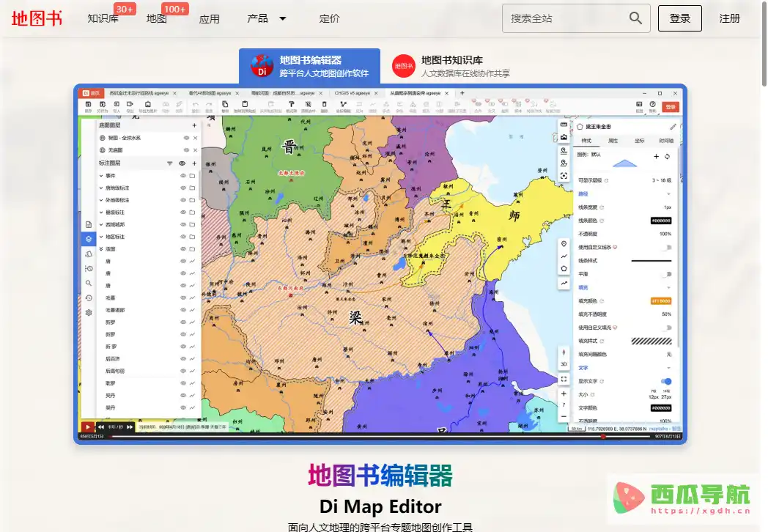Toggle the 平滑 smoothing switch

[667, 274]
